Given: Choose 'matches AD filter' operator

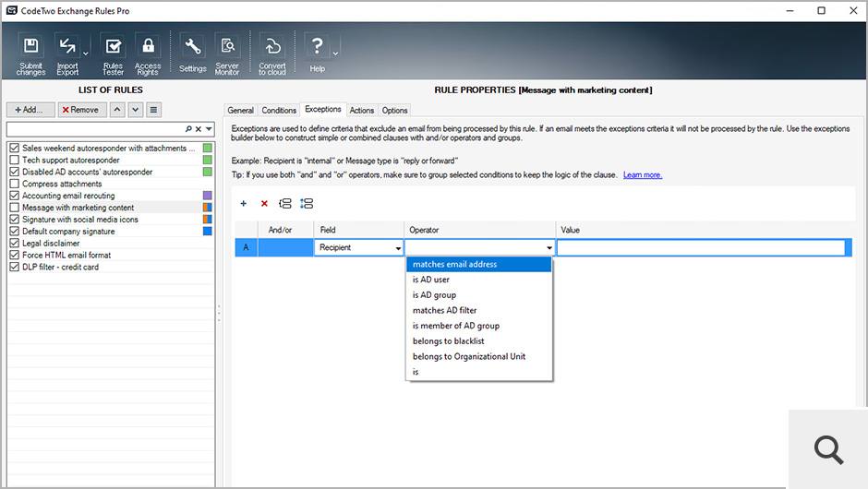Looking at the screenshot, I should tap(479, 310).
